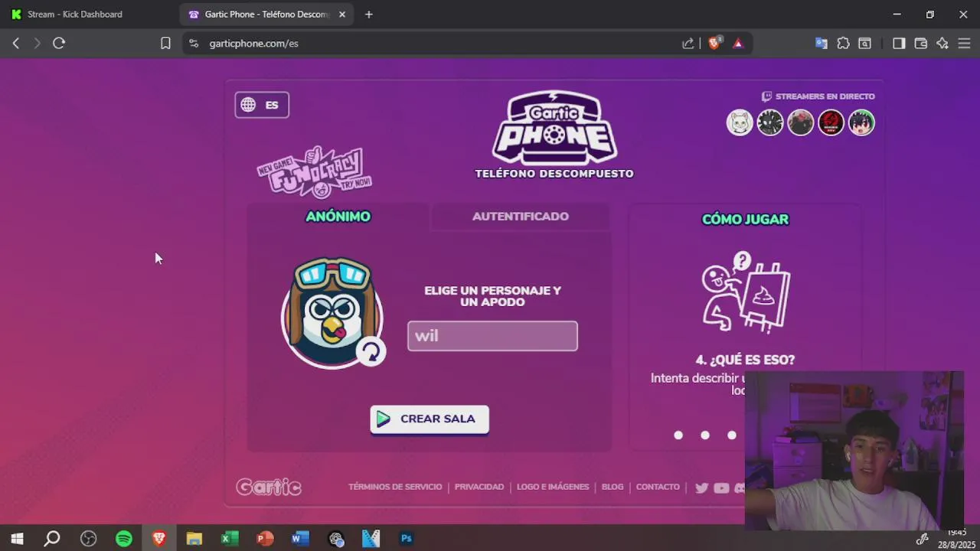
Task: Open Brave Rewards triangle icon
Action: pyautogui.click(x=738, y=44)
